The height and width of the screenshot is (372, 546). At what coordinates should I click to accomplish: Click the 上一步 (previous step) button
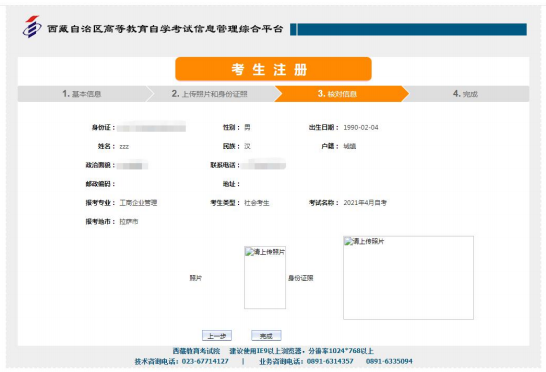tap(217, 336)
